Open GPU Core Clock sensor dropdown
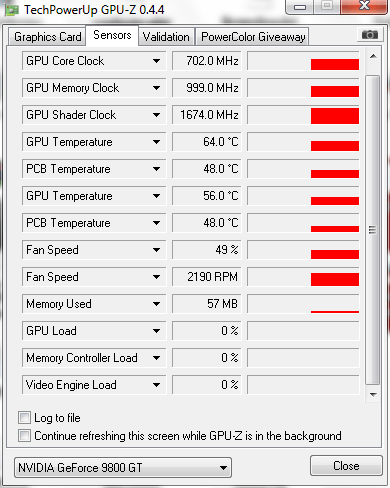The image size is (390, 488). pos(156,61)
